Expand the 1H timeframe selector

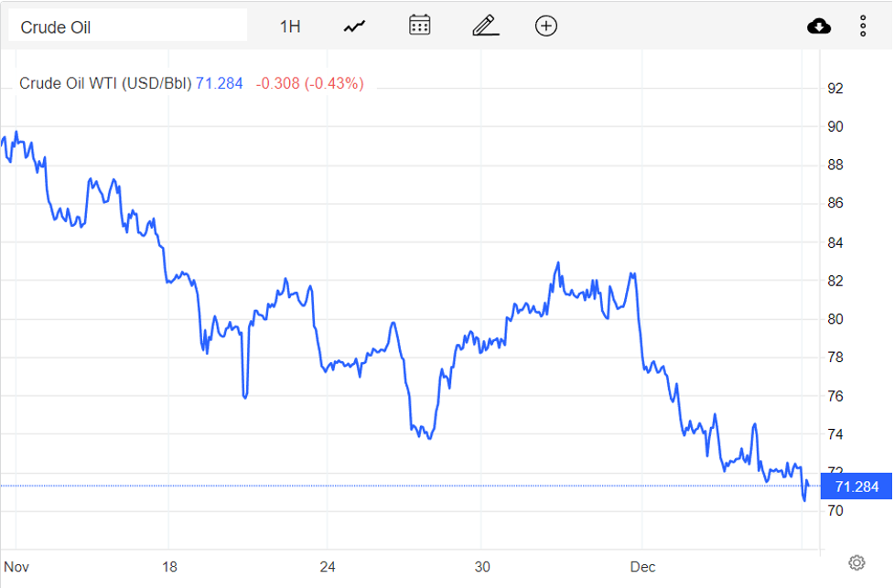[x=290, y=27]
